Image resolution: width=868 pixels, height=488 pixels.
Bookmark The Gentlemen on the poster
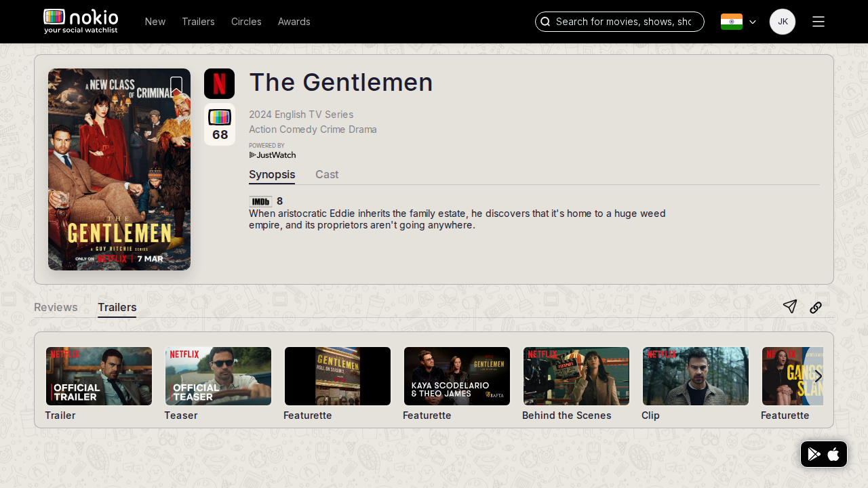pyautogui.click(x=176, y=86)
